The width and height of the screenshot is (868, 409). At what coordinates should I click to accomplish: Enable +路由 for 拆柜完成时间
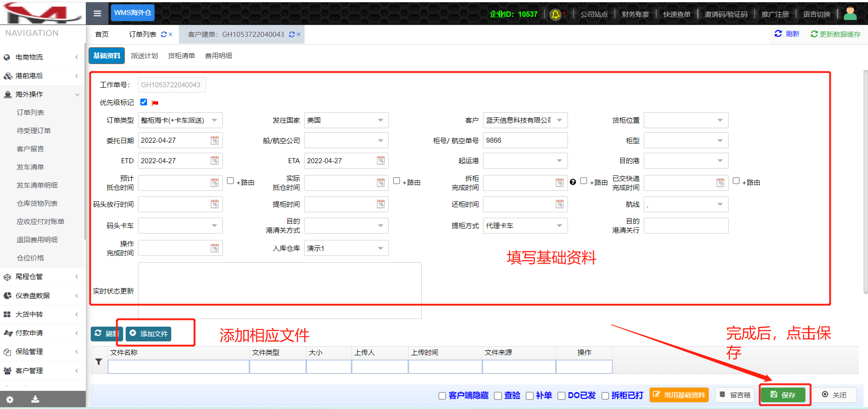[x=584, y=181]
